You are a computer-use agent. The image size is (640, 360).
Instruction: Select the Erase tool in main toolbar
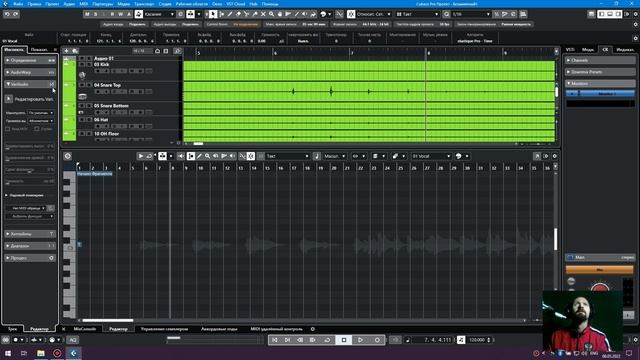(238, 14)
